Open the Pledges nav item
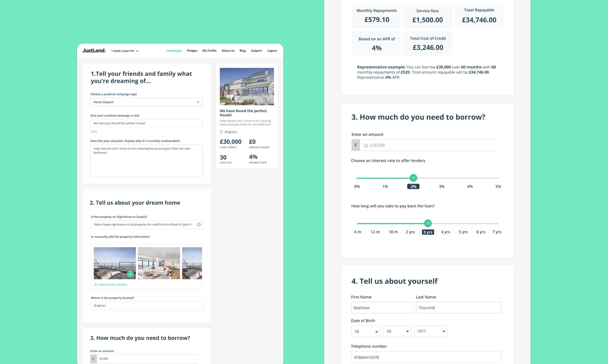 coord(192,51)
